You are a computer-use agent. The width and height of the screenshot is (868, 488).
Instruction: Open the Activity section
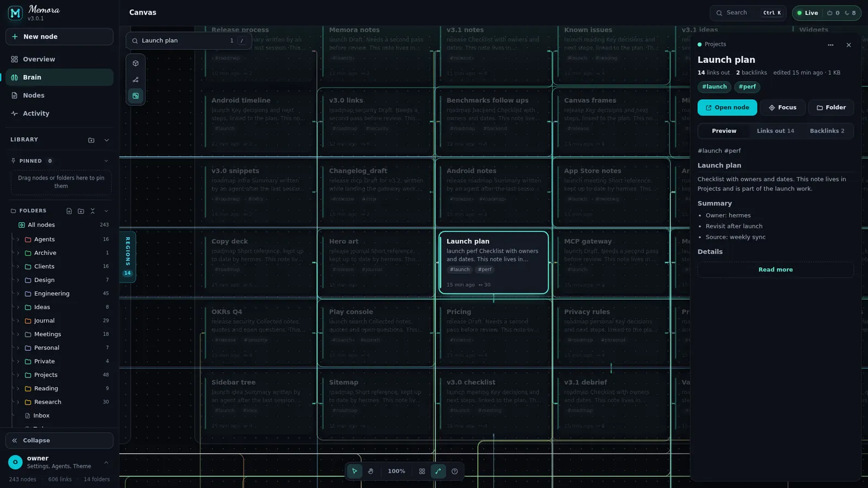60,113
